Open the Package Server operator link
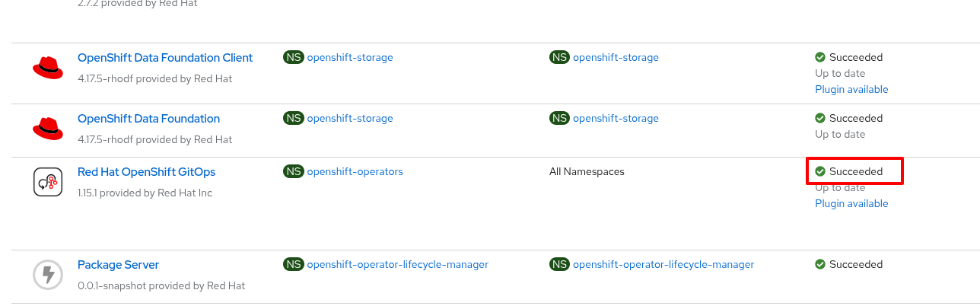The image size is (980, 306). [118, 265]
